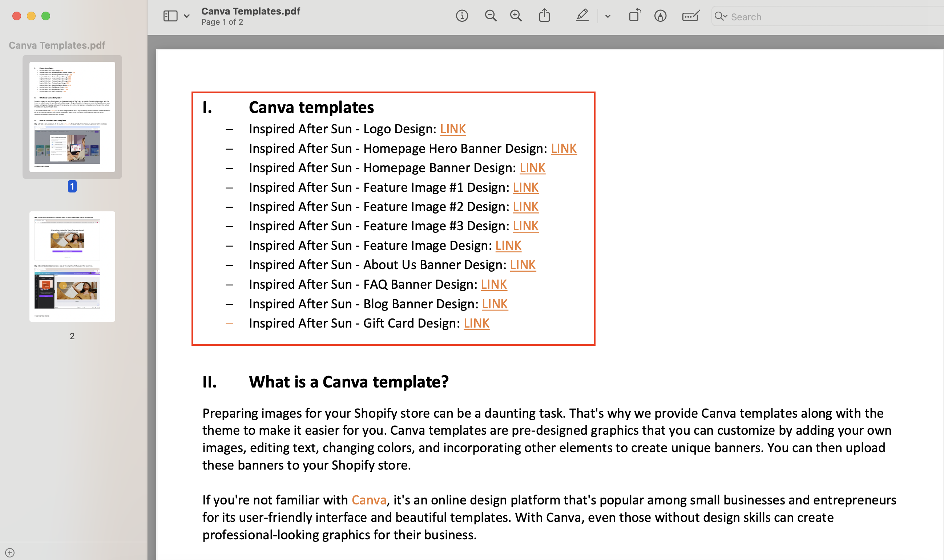Open the Gift Card Design LINK

[476, 323]
